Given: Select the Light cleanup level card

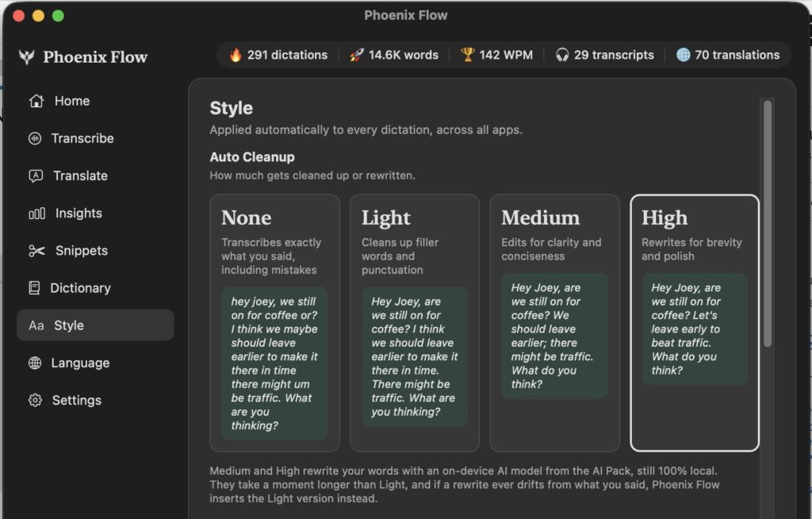Looking at the screenshot, I should tap(414, 323).
